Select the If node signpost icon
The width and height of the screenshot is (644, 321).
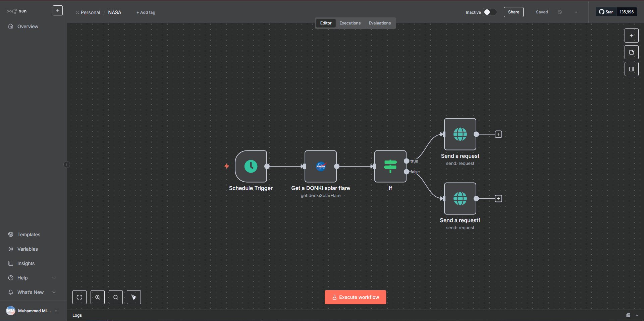(390, 166)
